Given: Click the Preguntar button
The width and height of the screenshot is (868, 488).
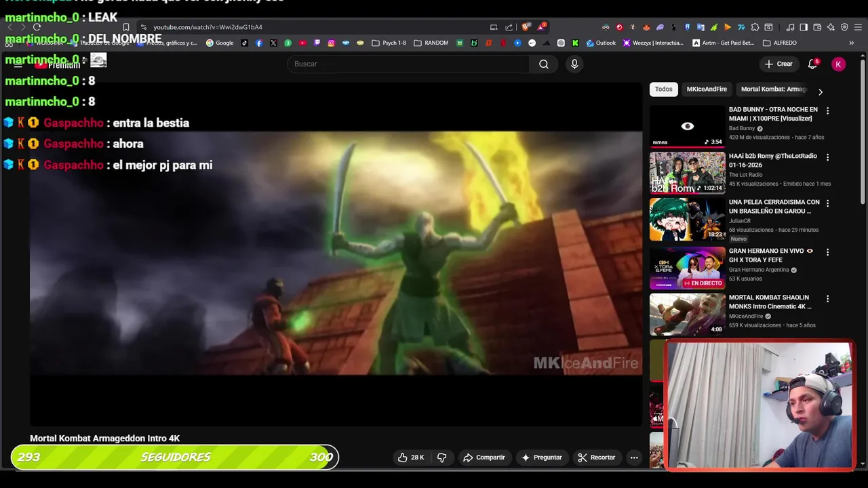Looking at the screenshot, I should [541, 457].
